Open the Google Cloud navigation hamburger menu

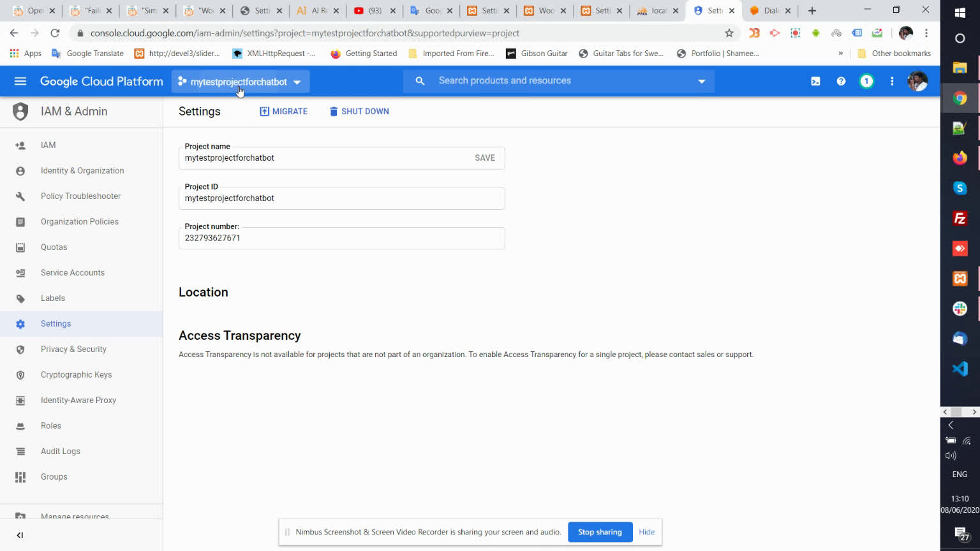click(20, 81)
